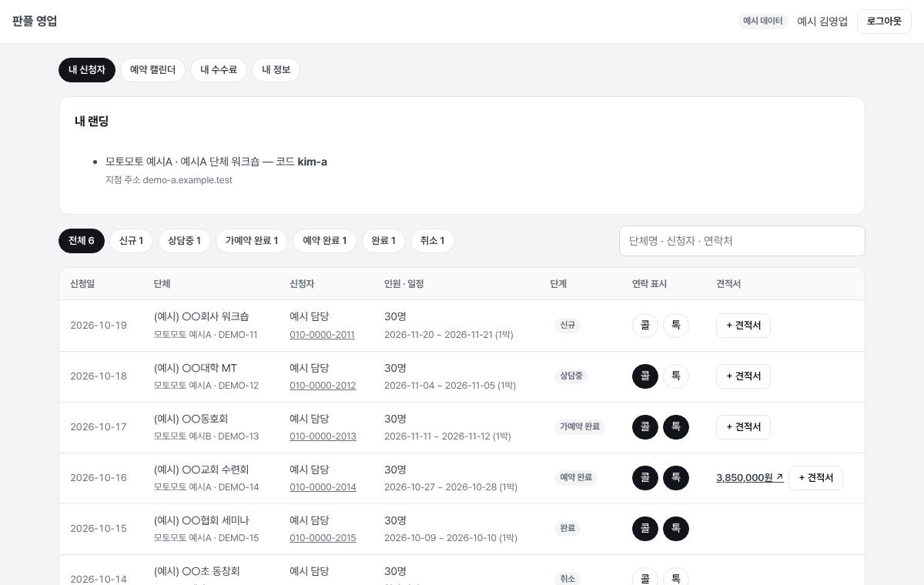This screenshot has width=924, height=585.
Task: Toggle 콜 contact mark for ○○동호회
Action: (x=645, y=427)
